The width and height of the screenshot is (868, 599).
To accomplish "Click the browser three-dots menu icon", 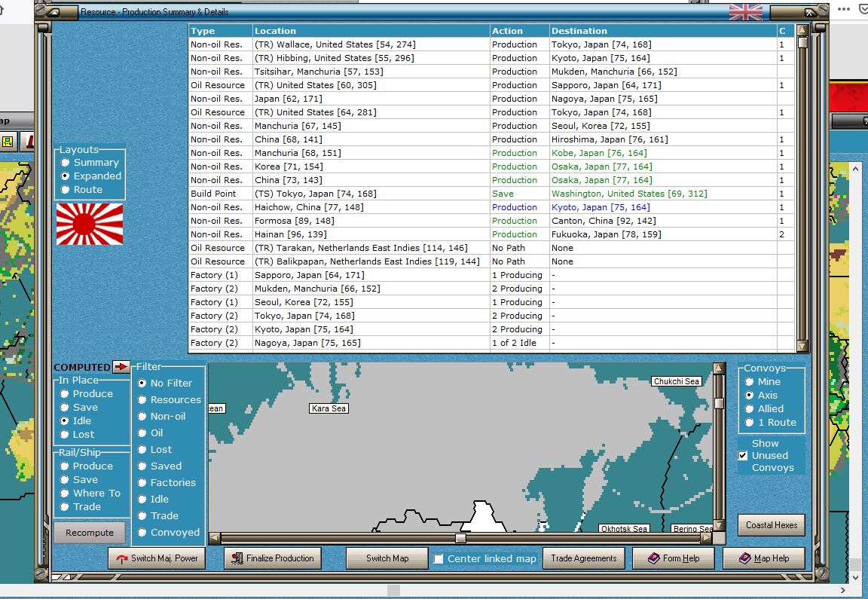I will (x=844, y=9).
